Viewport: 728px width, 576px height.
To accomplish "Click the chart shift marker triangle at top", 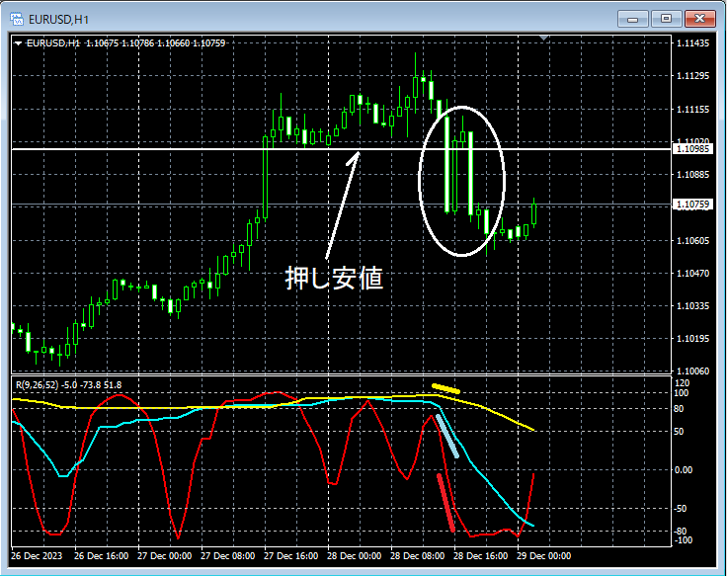I will (544, 38).
